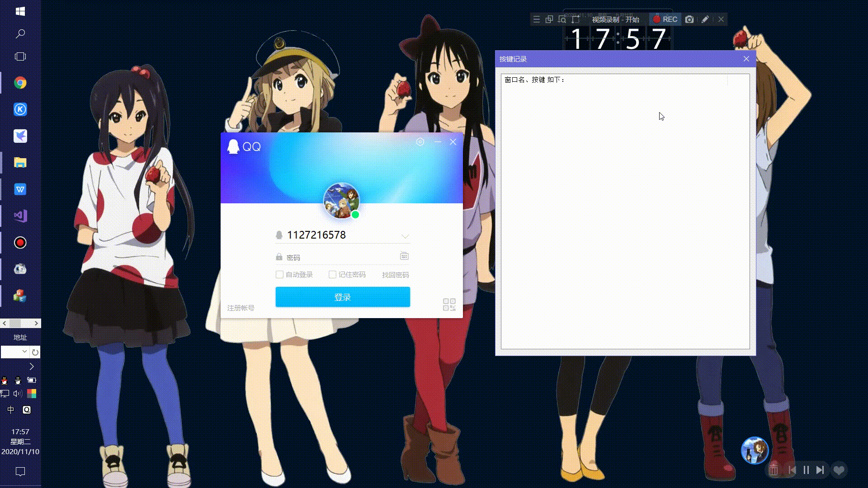868x488 pixels.
Task: Enable the 记住密码 checkbox
Action: (332, 274)
